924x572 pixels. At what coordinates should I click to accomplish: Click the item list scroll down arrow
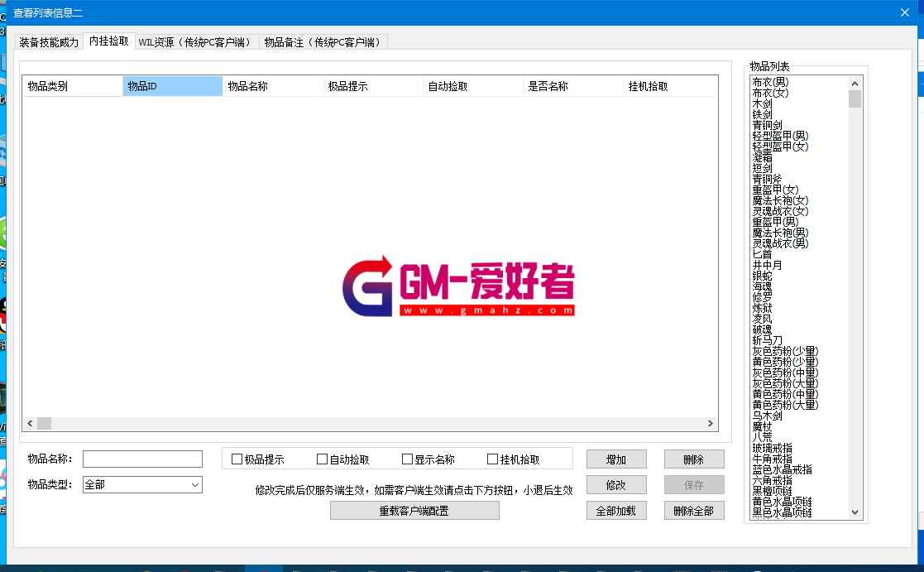[855, 512]
